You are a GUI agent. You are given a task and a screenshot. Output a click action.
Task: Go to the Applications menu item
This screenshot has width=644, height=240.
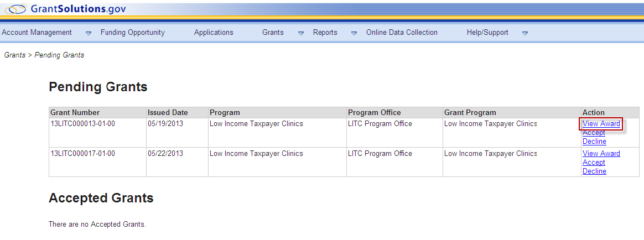pos(214,33)
